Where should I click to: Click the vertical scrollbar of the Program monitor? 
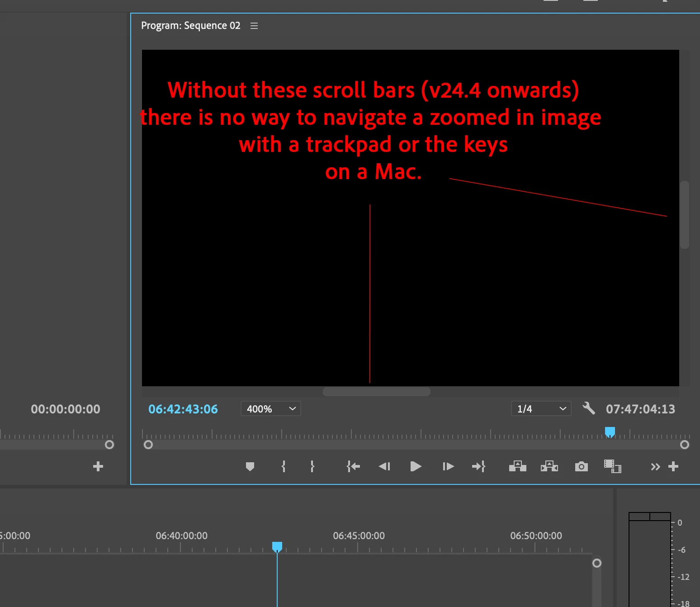[685, 215]
